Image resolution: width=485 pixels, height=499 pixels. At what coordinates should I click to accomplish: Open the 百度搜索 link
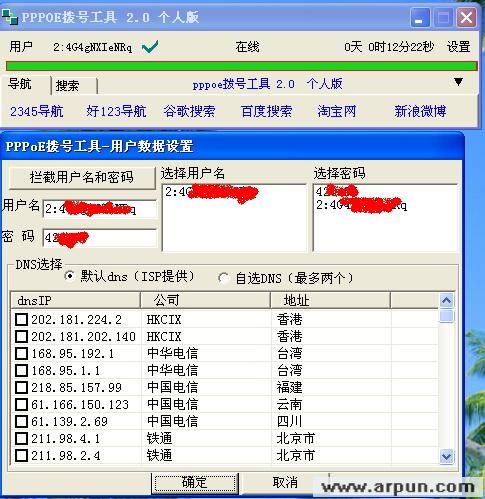(x=266, y=111)
